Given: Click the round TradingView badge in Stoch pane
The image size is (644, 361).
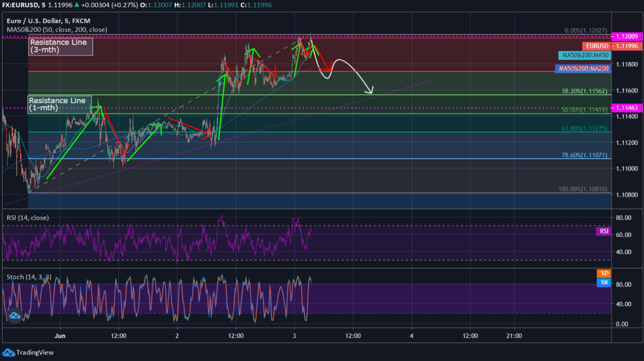Looking at the screenshot, I should (x=14, y=315).
